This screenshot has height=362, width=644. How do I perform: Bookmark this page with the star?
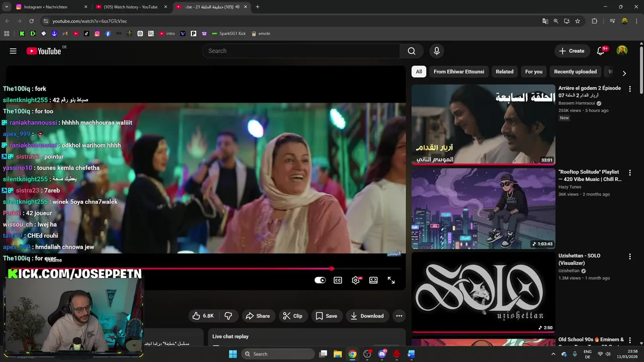pos(578,21)
